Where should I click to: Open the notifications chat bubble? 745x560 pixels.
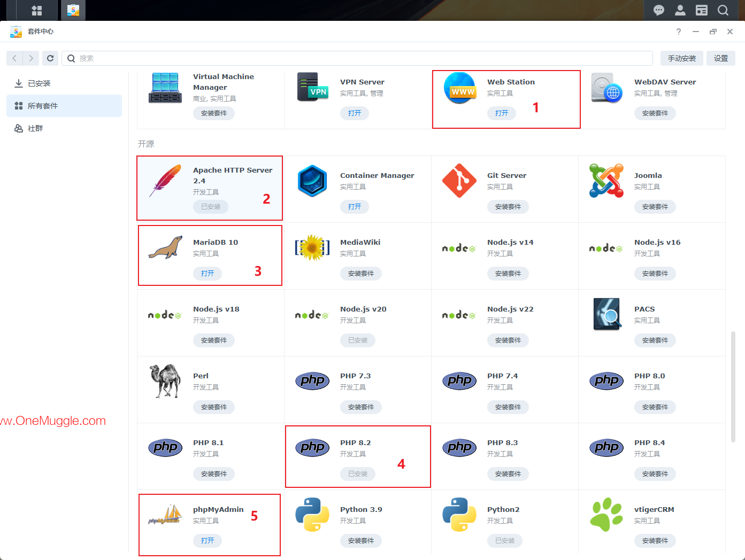coord(659,10)
